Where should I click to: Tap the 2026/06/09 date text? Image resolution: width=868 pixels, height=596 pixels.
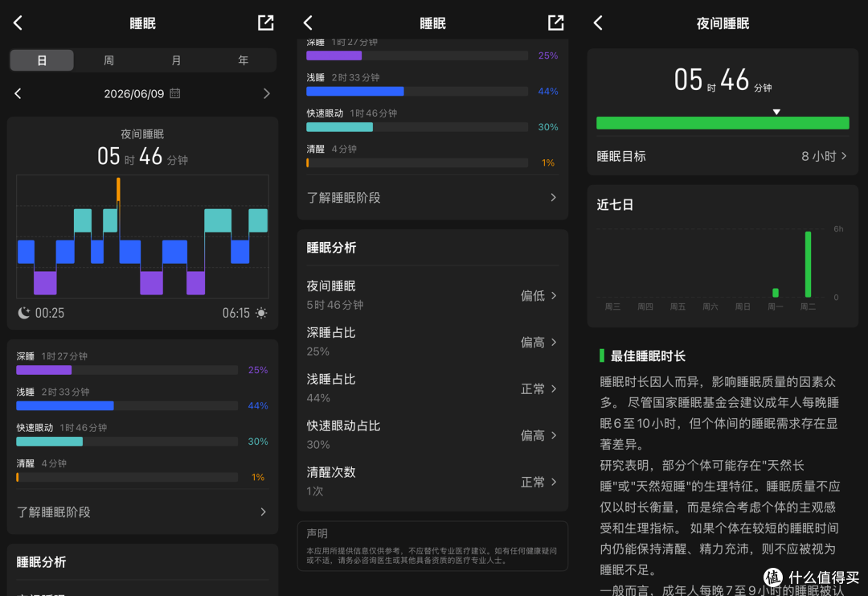134,93
